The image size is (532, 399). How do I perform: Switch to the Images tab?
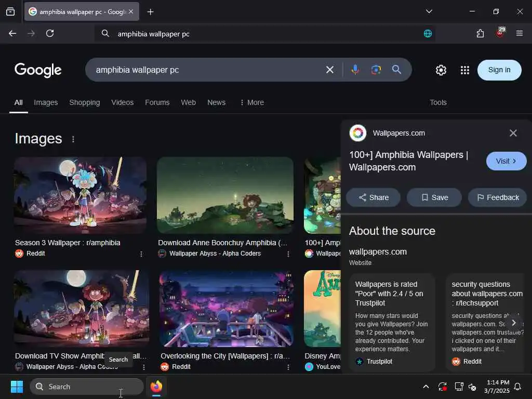[x=46, y=102]
